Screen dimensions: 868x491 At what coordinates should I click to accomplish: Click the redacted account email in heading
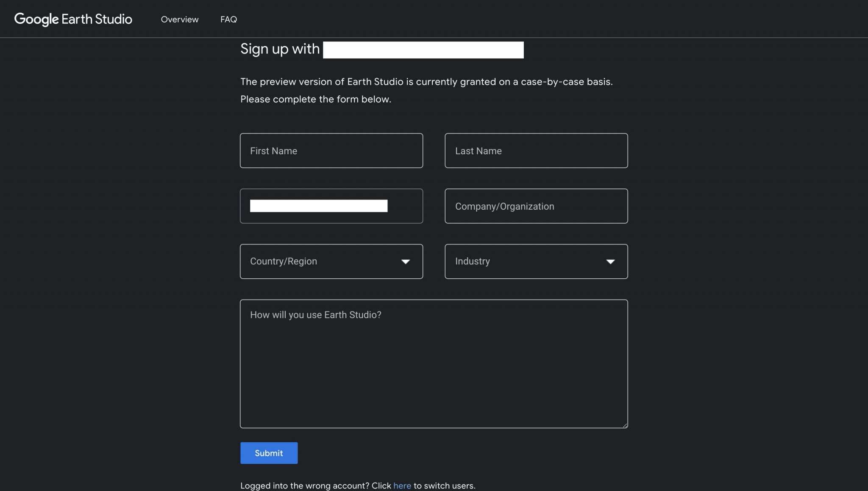(423, 50)
